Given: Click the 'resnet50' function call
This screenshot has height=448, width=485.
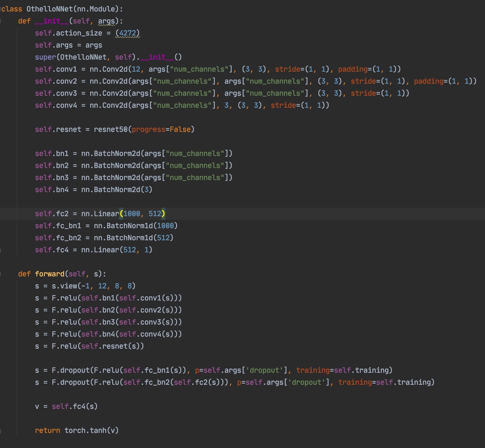Looking at the screenshot, I should point(111,129).
